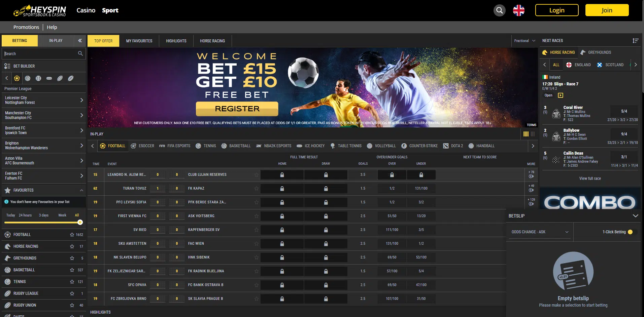Play live stream icon for Sligo race
This screenshot has height=317, width=644.
(561, 95)
